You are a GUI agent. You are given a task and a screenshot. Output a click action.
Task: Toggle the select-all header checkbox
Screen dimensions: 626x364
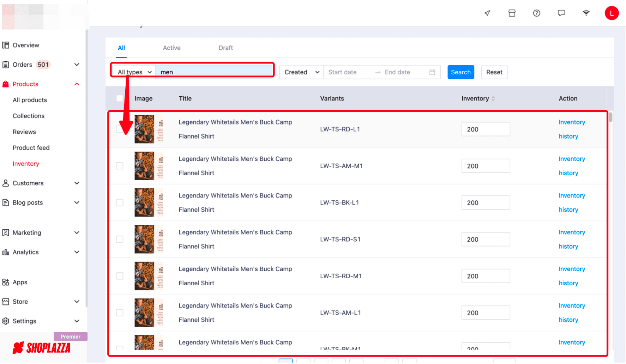120,98
